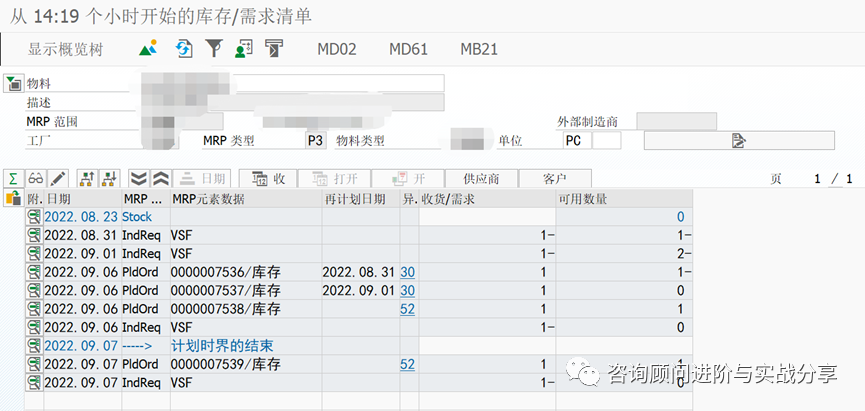
Task: Click detail icon for 2022.09.01 IndReq row
Action: point(35,254)
